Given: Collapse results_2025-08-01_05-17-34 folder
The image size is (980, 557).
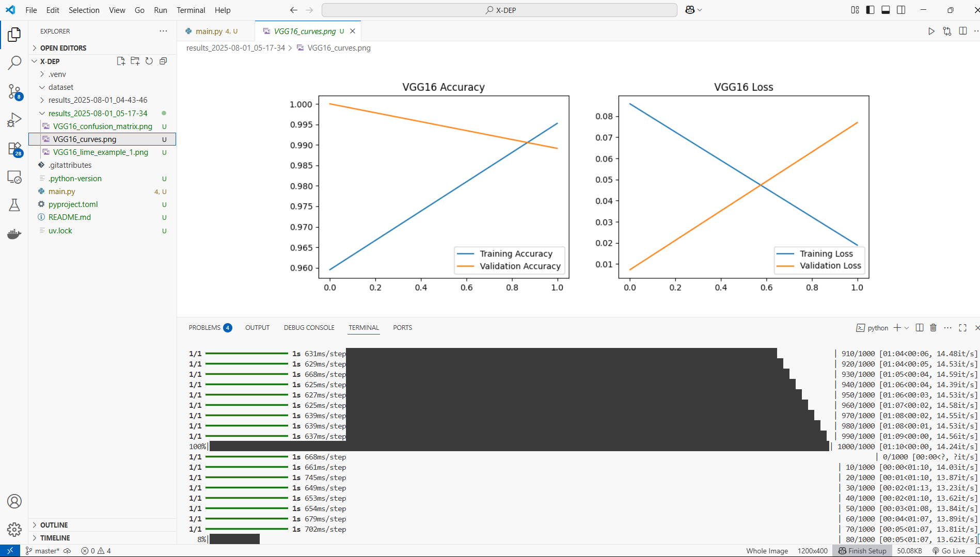Looking at the screenshot, I should (x=102, y=113).
